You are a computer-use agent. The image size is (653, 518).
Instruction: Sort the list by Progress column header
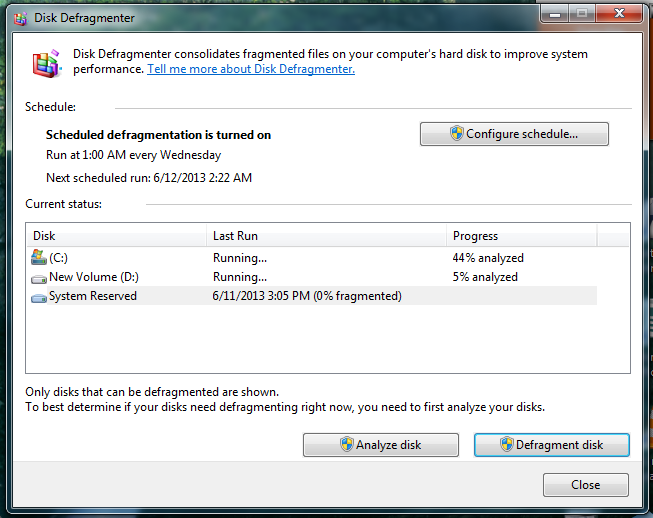pyautogui.click(x=521, y=236)
